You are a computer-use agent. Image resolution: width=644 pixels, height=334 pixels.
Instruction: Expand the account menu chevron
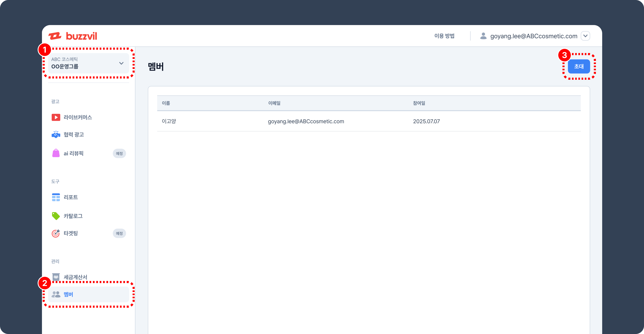point(585,36)
